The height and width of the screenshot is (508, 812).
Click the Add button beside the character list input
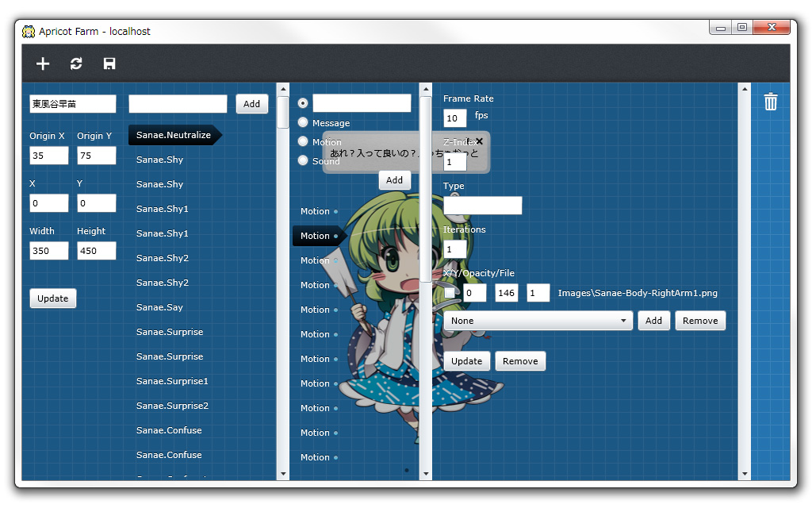251,104
